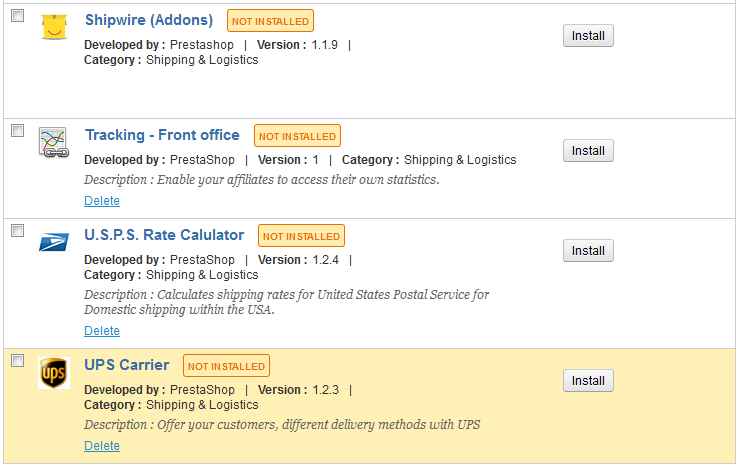Screen dimensions: 743x471
Task: Delete the U.S.P.S. Rate Calculator module
Action: pos(102,331)
